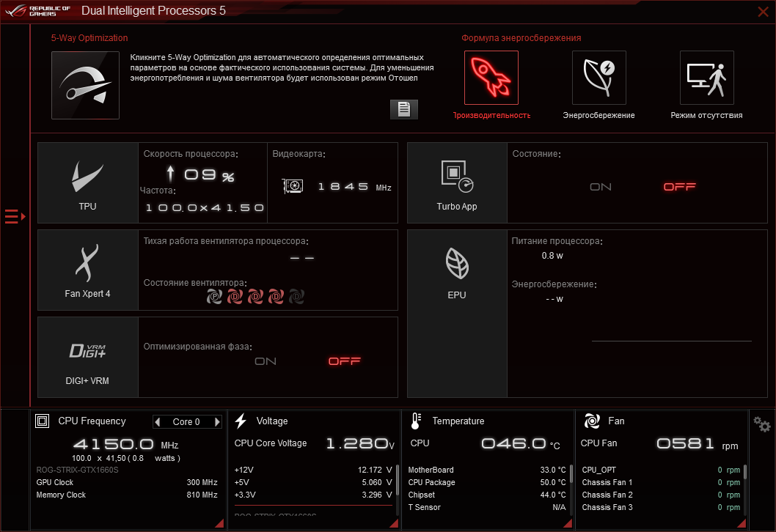Click the CPU Package temperature row

click(487, 482)
